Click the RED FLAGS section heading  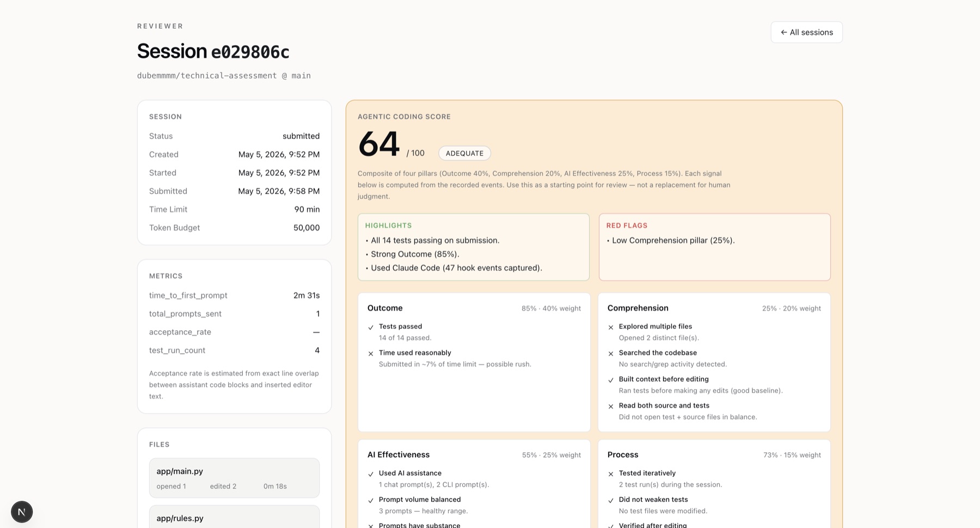click(627, 226)
